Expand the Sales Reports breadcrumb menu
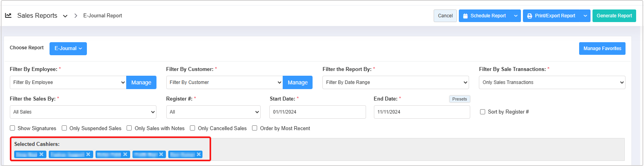This screenshot has height=166, width=644. click(x=65, y=16)
